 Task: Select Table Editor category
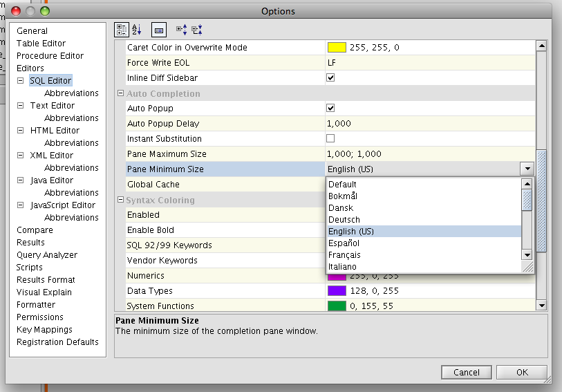(x=41, y=44)
